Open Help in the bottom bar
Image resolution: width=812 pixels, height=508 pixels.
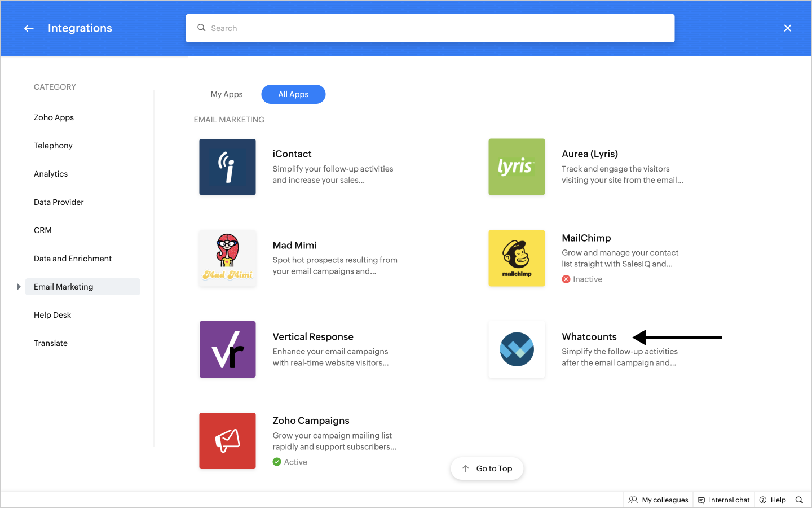pyautogui.click(x=773, y=500)
